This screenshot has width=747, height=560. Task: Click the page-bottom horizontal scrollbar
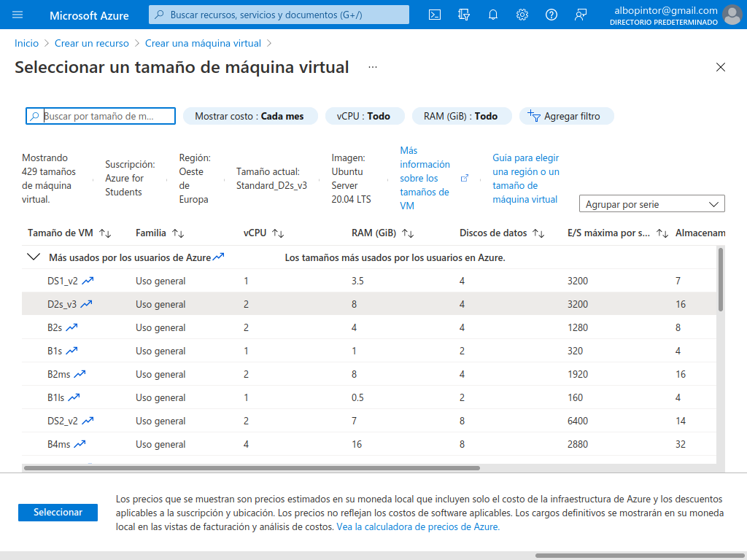click(640, 556)
